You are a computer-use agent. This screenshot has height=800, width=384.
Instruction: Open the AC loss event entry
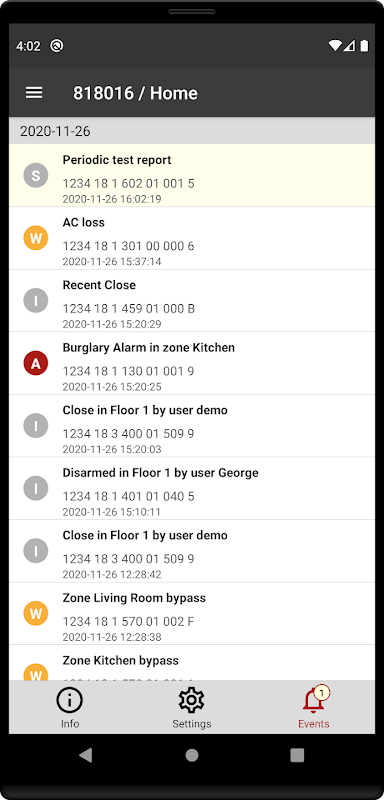(x=192, y=238)
